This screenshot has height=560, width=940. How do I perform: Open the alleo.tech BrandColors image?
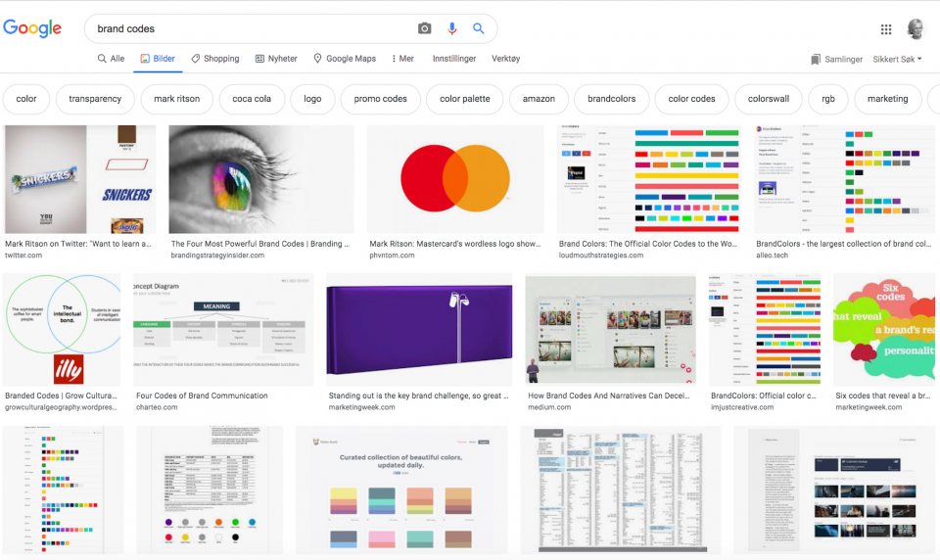845,179
